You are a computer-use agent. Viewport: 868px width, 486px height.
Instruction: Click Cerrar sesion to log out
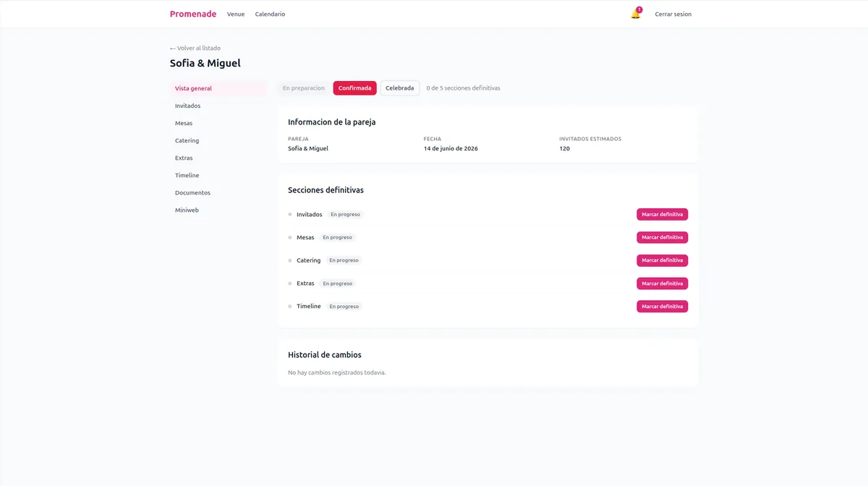pos(673,14)
